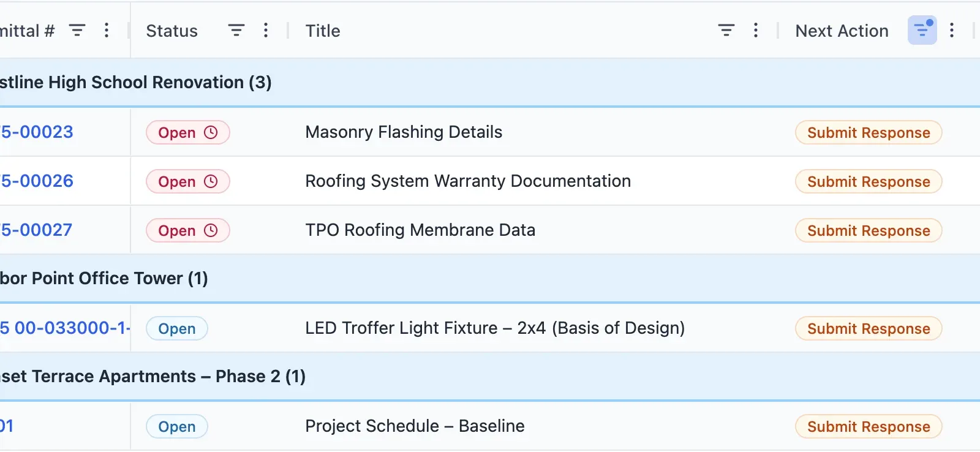Click the active Next Action filter icon
Screen dimensions: 980x452
click(921, 29)
